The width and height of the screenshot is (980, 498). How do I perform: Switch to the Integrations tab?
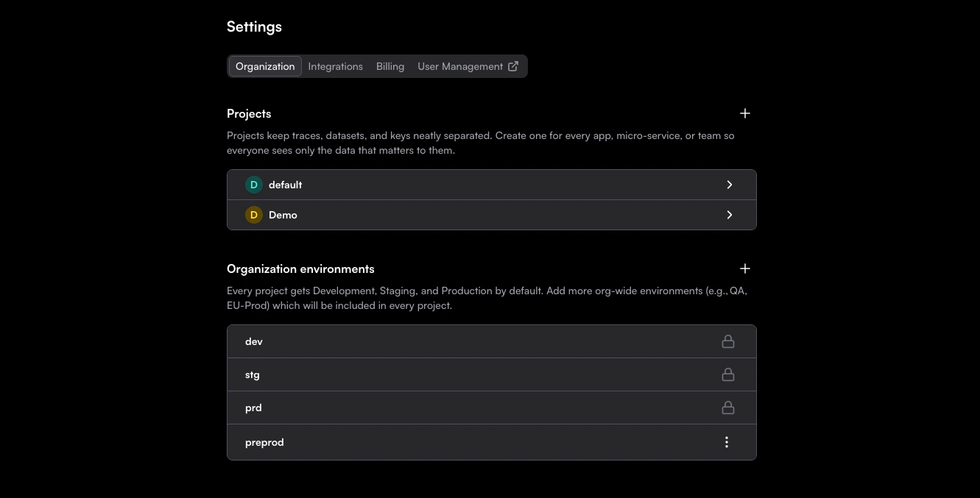coord(335,66)
